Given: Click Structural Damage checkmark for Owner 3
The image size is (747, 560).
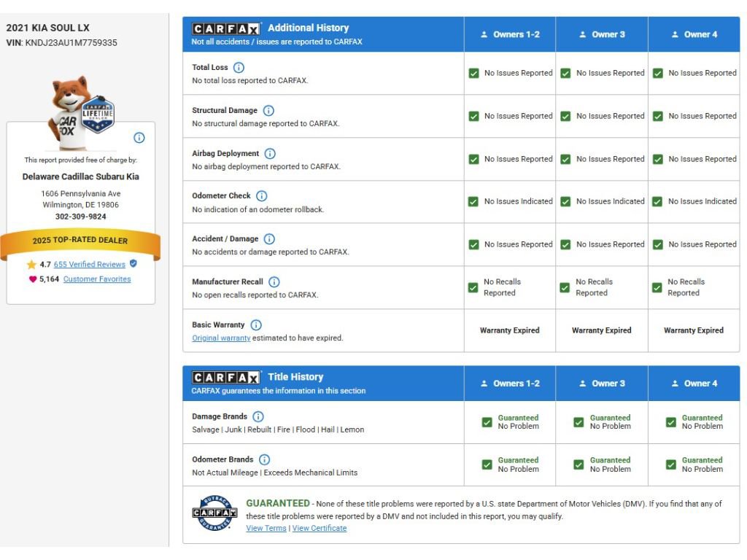Looking at the screenshot, I should coord(565,116).
